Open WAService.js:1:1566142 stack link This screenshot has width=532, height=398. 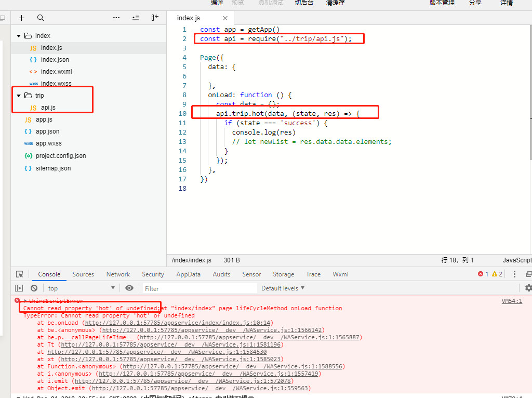pos(212,330)
